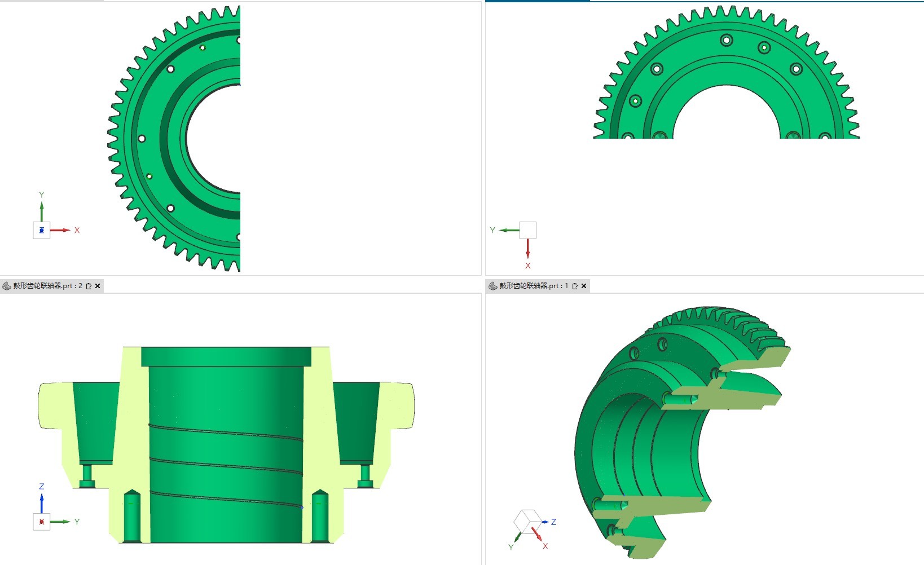
Task: Select the 鼓形齿轮联轴器.prt : 2 view tab
Action: [x=51, y=286]
